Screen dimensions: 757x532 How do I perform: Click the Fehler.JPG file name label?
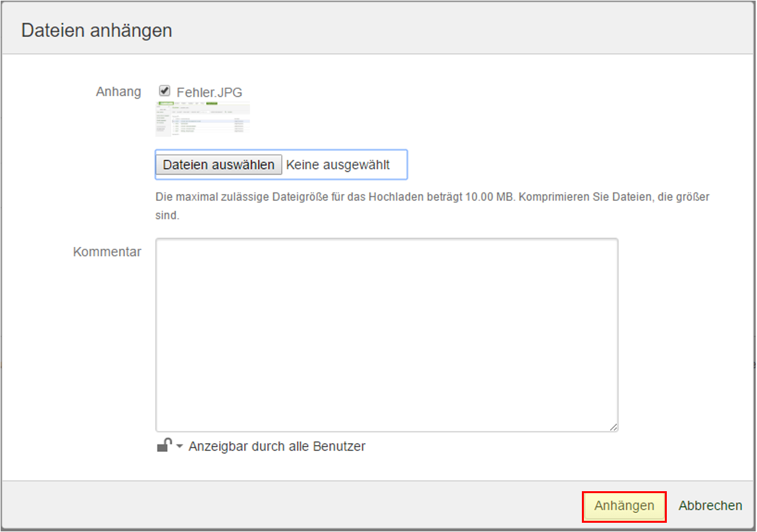209,93
